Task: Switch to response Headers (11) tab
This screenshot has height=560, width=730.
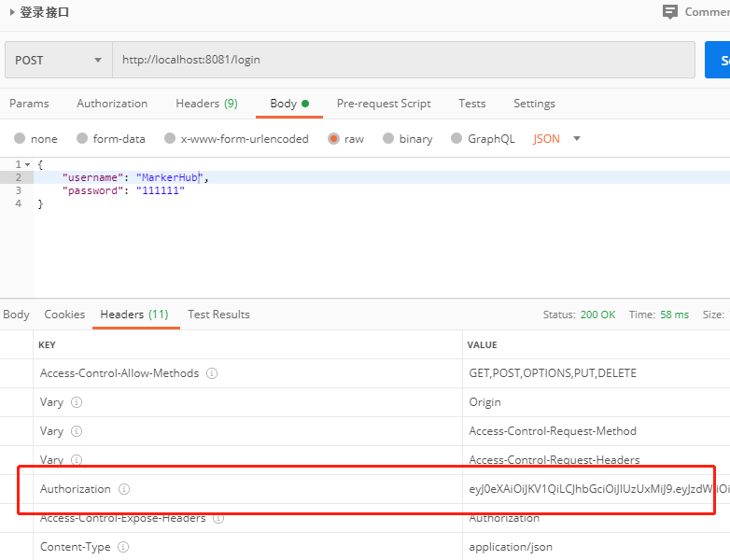Action: coord(134,315)
